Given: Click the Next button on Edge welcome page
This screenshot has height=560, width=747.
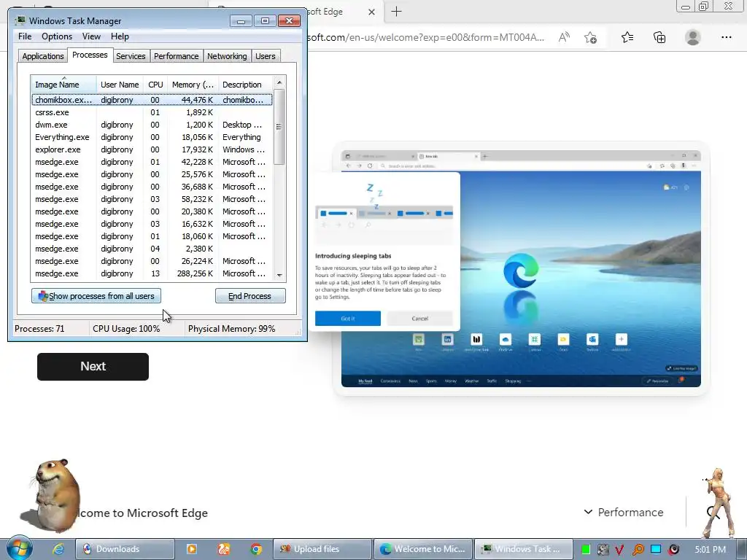Looking at the screenshot, I should click(x=93, y=366).
